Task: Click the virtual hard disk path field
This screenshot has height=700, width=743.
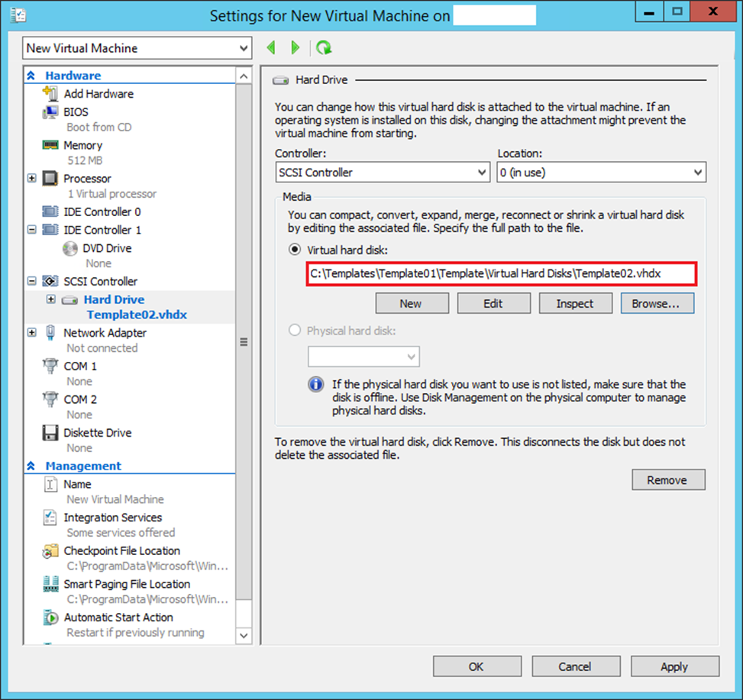Action: [502, 273]
